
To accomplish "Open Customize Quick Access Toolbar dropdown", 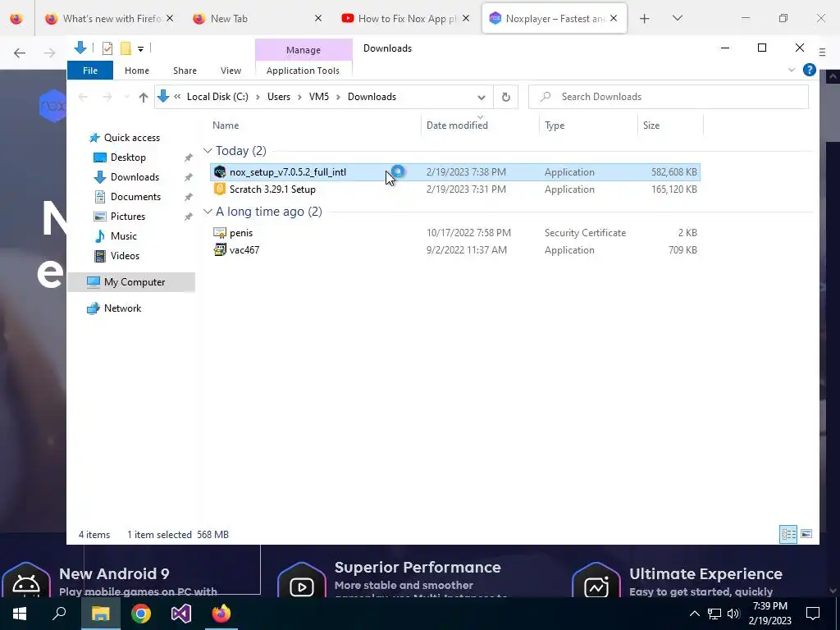I will tap(140, 48).
